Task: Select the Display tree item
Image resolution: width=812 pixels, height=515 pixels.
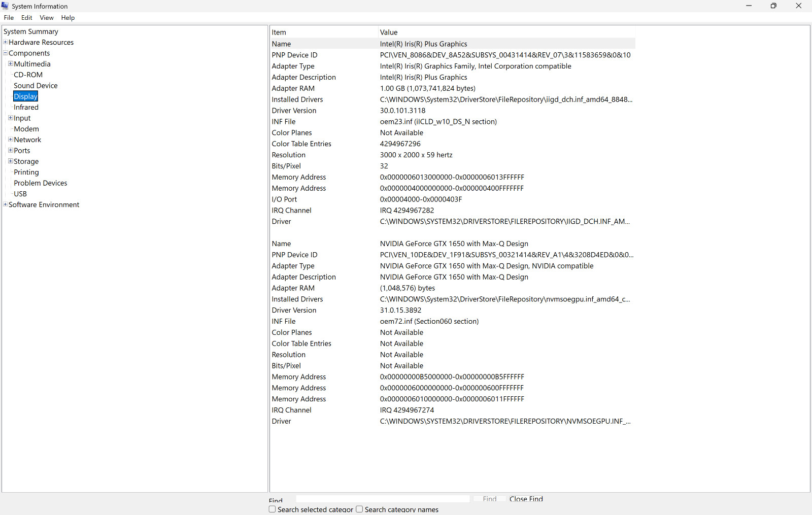Action: [x=26, y=96]
